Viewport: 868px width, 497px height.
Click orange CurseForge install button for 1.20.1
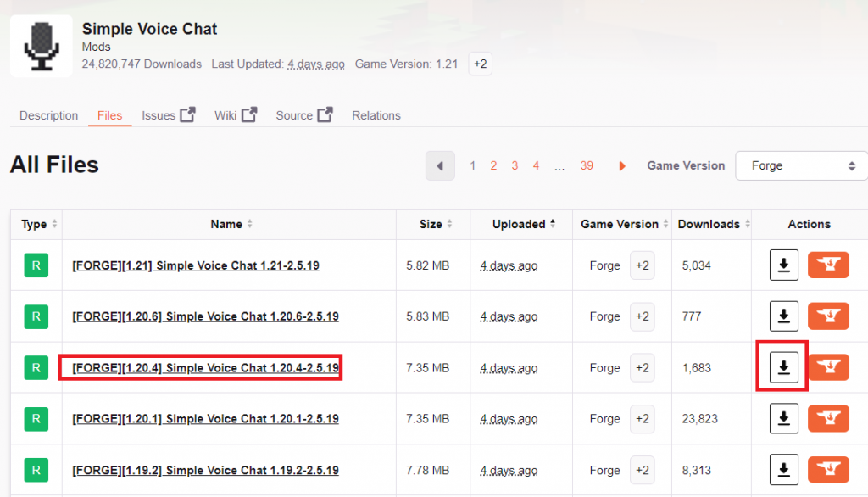828,419
